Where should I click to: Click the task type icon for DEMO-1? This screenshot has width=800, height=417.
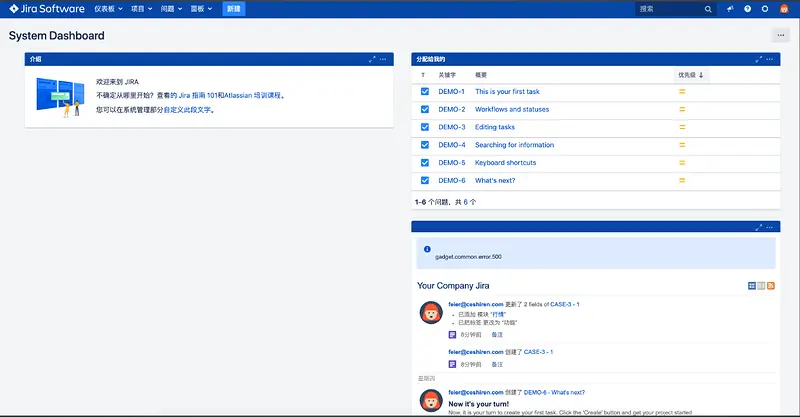[424, 91]
